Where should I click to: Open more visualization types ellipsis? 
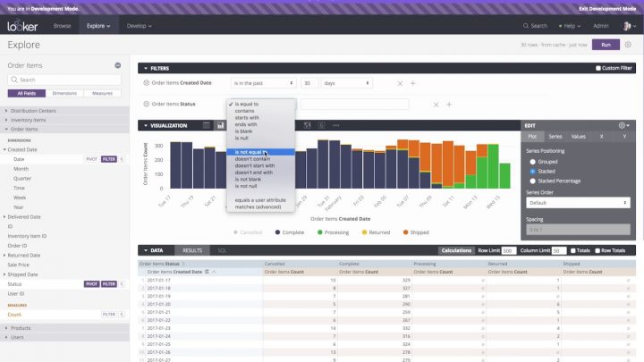pyautogui.click(x=336, y=125)
